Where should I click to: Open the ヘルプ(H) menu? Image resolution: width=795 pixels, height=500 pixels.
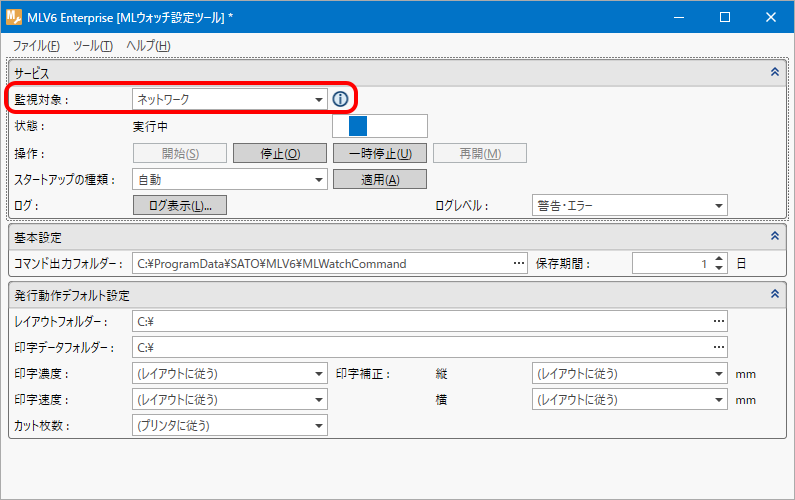click(x=149, y=46)
